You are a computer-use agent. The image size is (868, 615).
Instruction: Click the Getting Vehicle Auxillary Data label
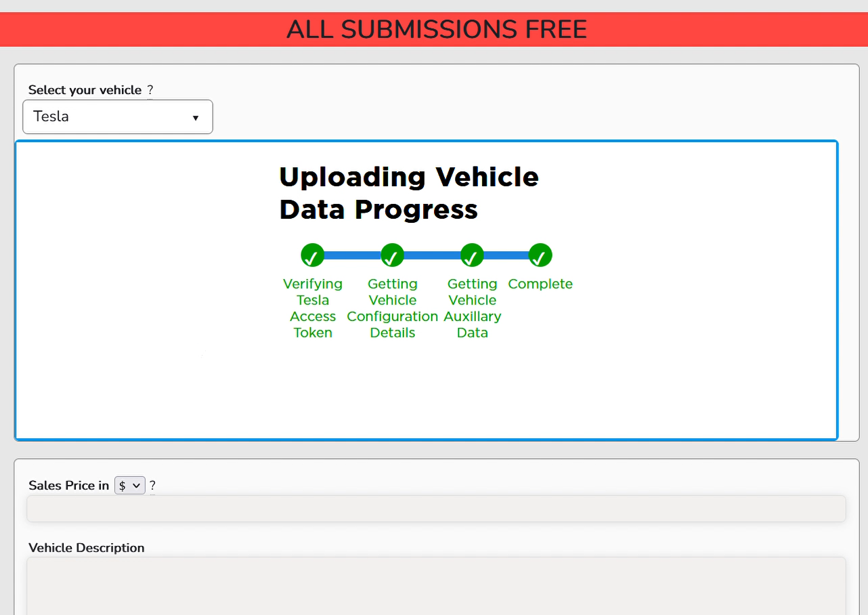pos(473,308)
